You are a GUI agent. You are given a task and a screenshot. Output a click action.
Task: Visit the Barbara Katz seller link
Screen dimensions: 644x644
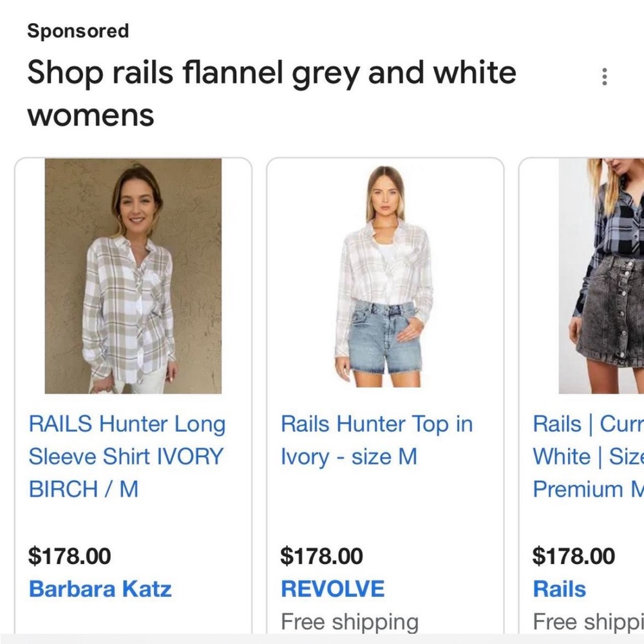tap(99, 589)
